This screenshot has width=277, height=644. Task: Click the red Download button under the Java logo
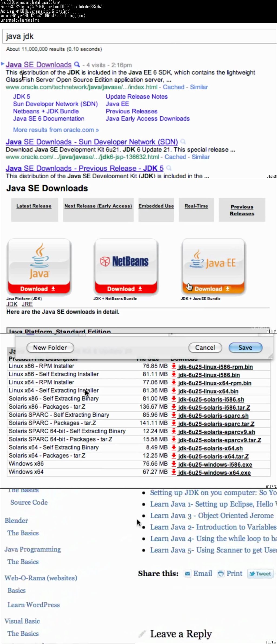pos(39,289)
